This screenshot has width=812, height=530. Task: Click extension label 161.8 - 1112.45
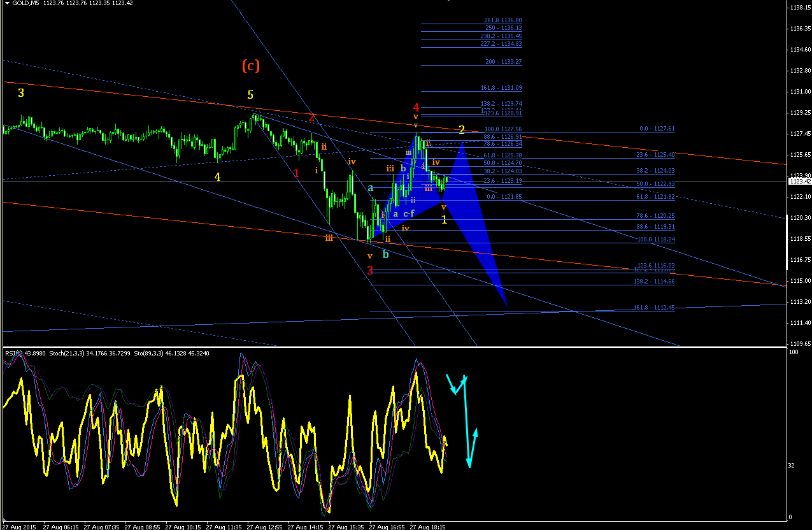[x=654, y=308]
